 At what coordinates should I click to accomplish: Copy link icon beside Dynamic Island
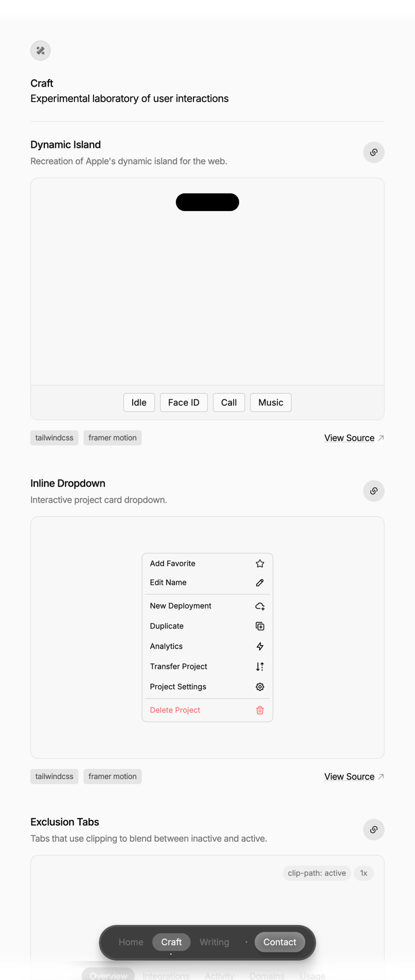[373, 152]
